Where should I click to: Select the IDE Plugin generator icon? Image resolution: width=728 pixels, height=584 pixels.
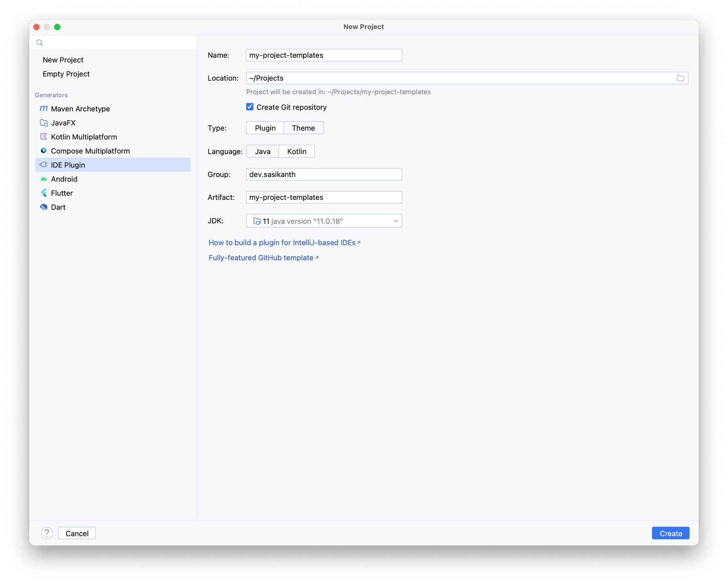(44, 165)
